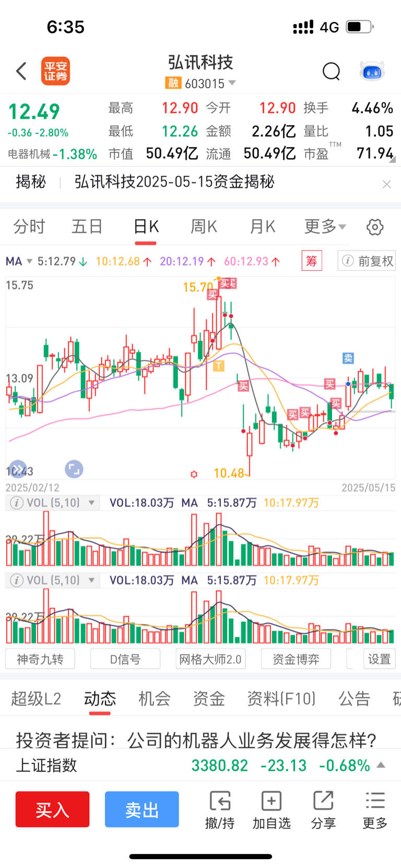Tap the 上证指数 index label
401x868 pixels.
[46, 765]
